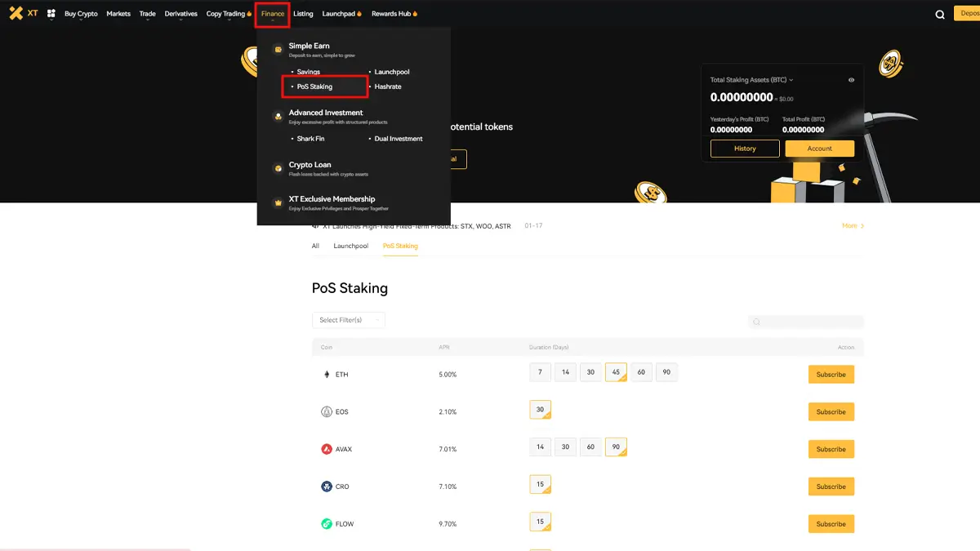Select the 15-day duration for CRO

point(540,484)
